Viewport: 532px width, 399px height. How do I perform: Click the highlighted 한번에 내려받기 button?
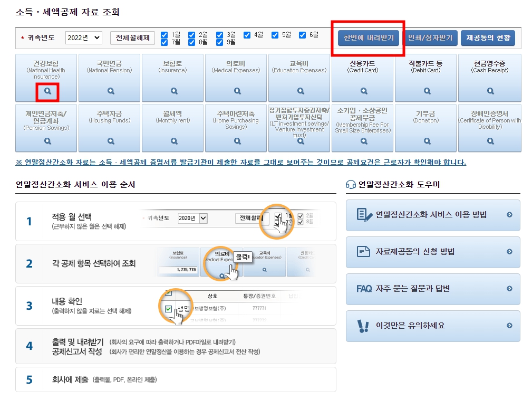click(370, 38)
